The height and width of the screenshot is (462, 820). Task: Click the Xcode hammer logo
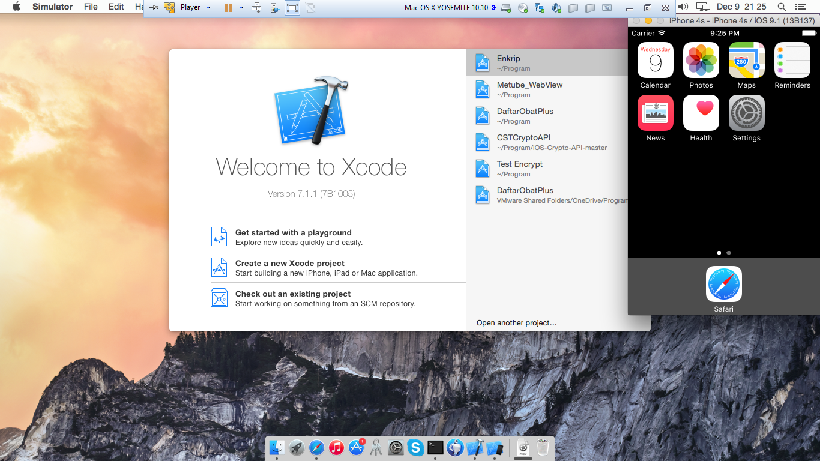tap(312, 111)
